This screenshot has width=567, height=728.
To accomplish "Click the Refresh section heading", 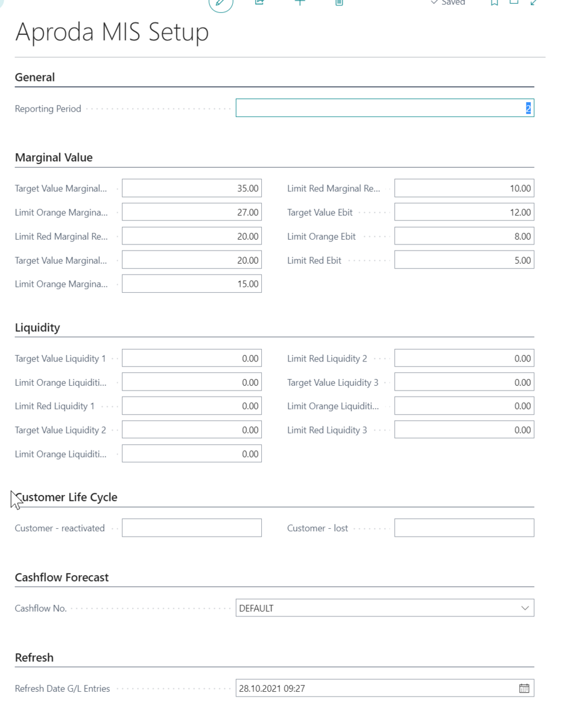I will [x=34, y=658].
